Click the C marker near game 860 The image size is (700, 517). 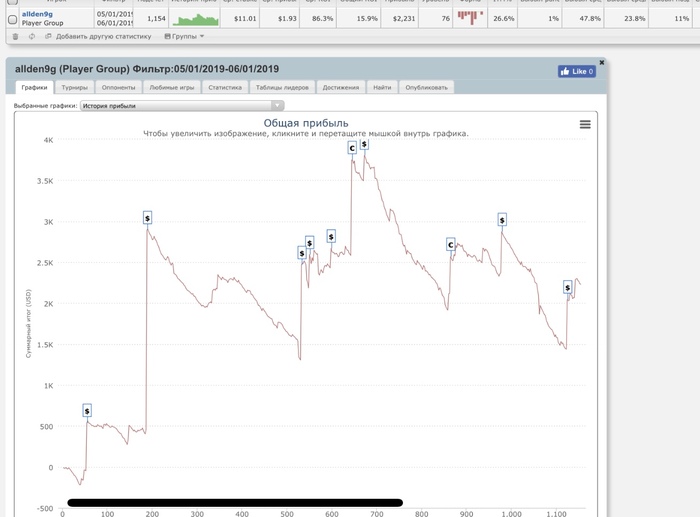point(450,245)
